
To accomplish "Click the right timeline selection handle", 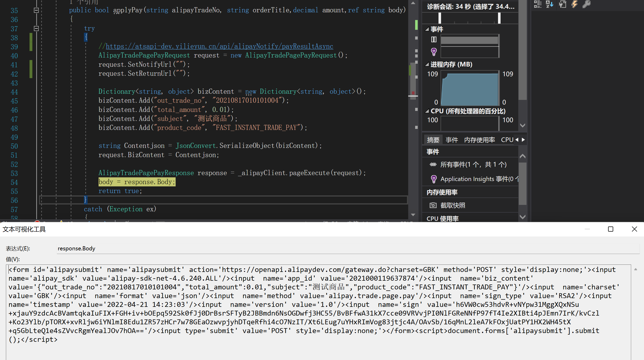I will click(499, 18).
